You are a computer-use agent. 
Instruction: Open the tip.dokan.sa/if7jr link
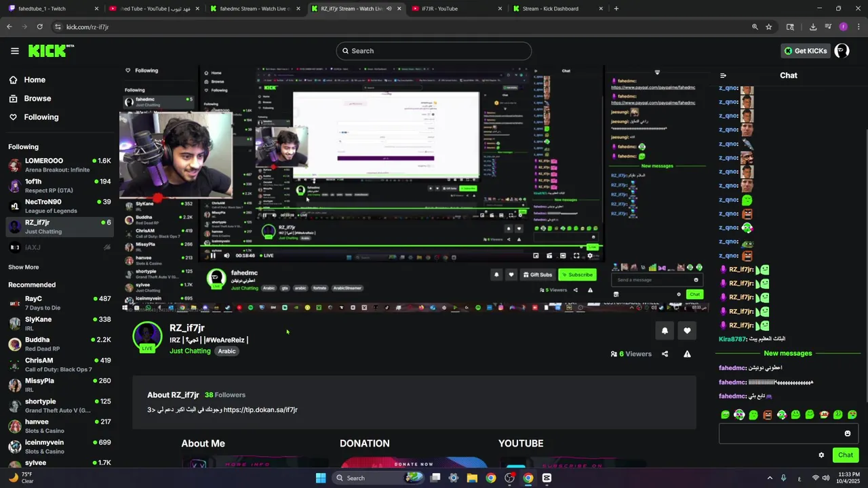260,409
